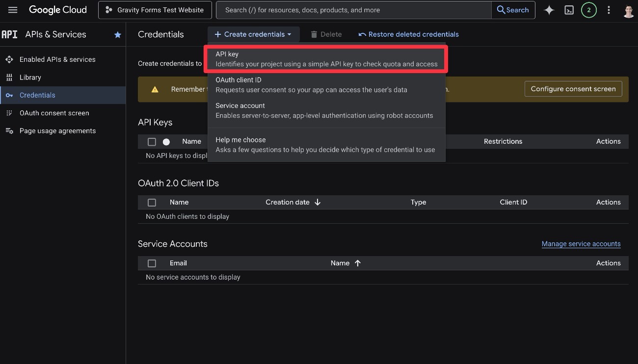The height and width of the screenshot is (364, 638).
Task: Check the select-all checkbox in API Keys table
Action: [x=152, y=141]
